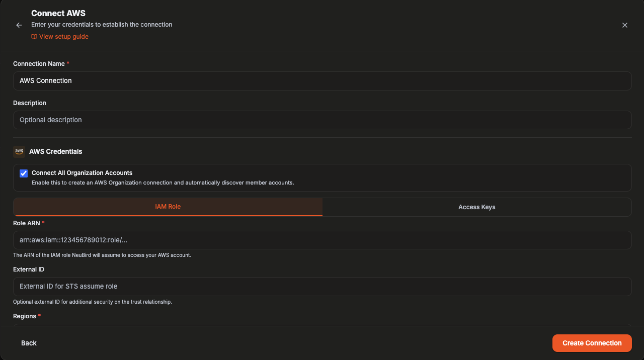
Task: Focus the Optional description field
Action: 322,120
